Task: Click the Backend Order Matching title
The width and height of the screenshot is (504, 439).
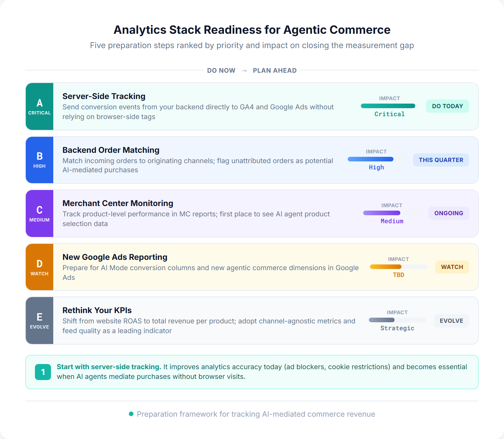Action: tap(111, 150)
